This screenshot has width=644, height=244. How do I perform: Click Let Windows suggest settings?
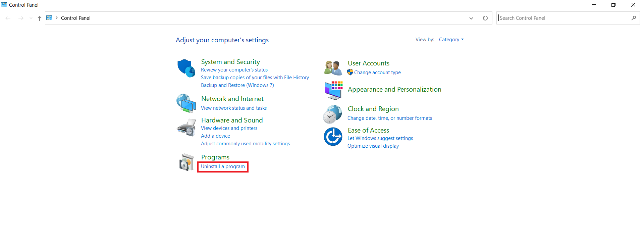[x=380, y=138]
